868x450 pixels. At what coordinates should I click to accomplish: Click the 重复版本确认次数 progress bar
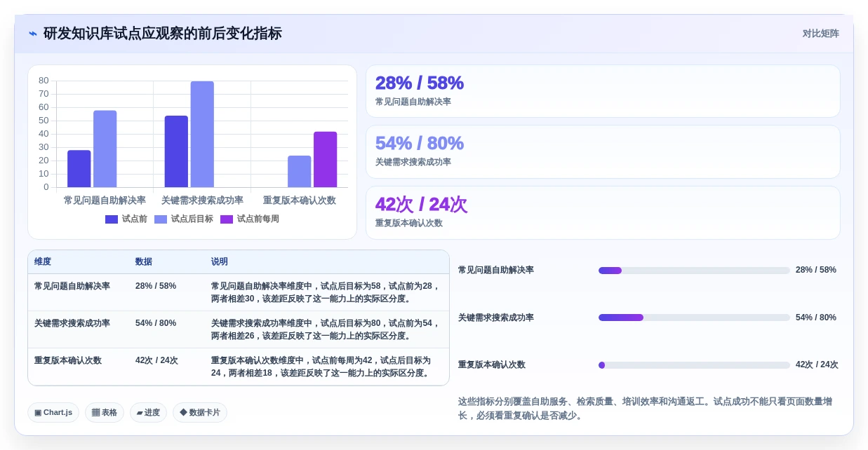click(694, 365)
